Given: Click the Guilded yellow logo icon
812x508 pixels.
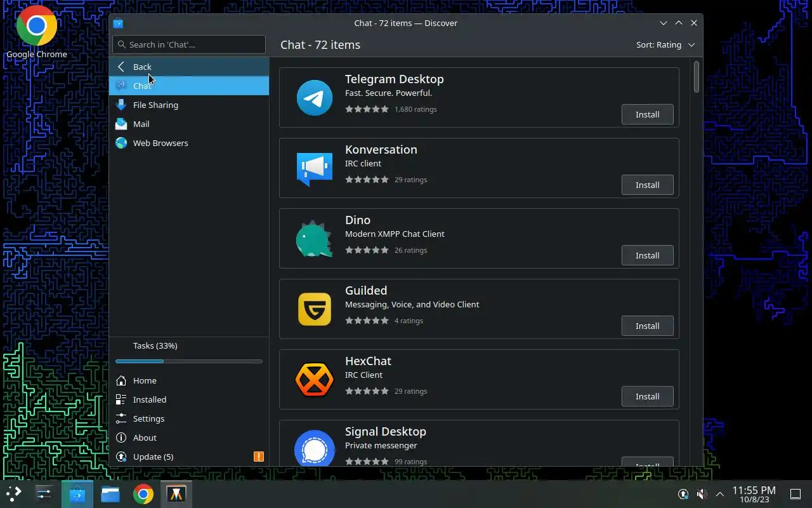Looking at the screenshot, I should (315, 309).
